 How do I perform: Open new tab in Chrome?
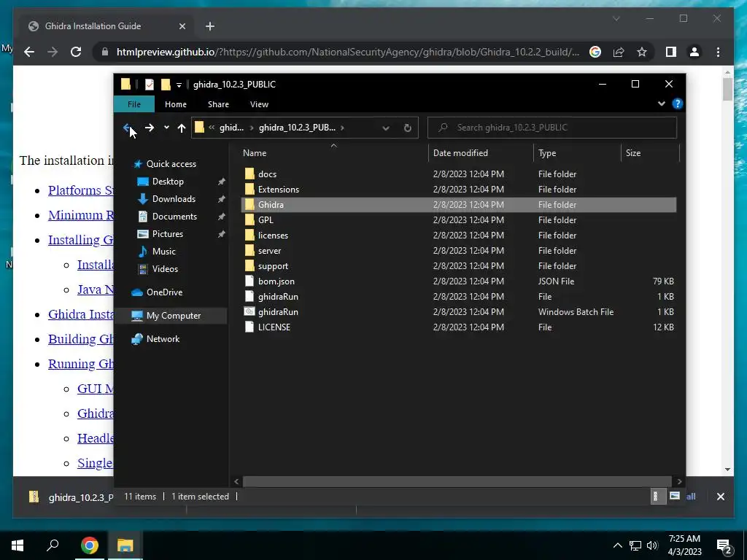pyautogui.click(x=210, y=26)
